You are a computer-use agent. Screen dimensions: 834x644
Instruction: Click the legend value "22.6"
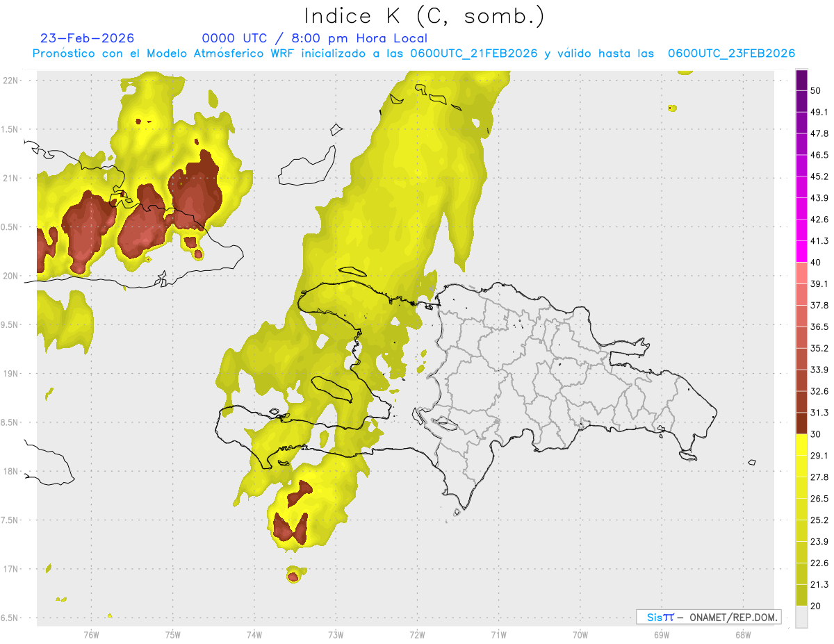tap(819, 564)
